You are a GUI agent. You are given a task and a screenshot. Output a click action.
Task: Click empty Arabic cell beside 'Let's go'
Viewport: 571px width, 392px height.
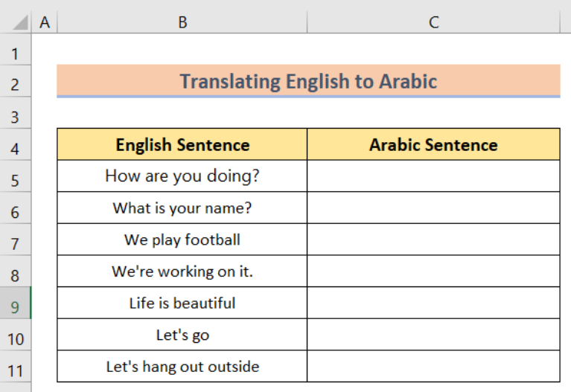pos(433,335)
